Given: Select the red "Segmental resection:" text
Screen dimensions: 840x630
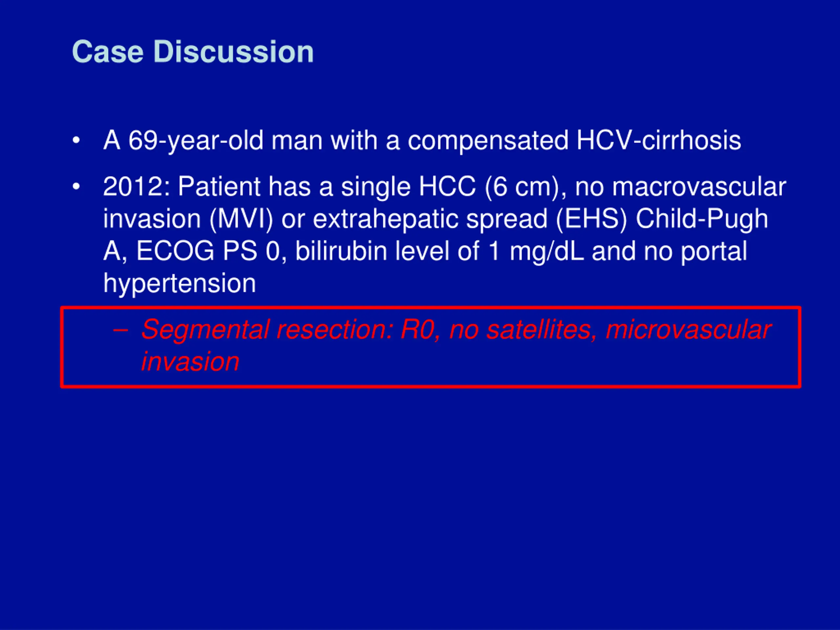Looking at the screenshot, I should tap(267, 330).
